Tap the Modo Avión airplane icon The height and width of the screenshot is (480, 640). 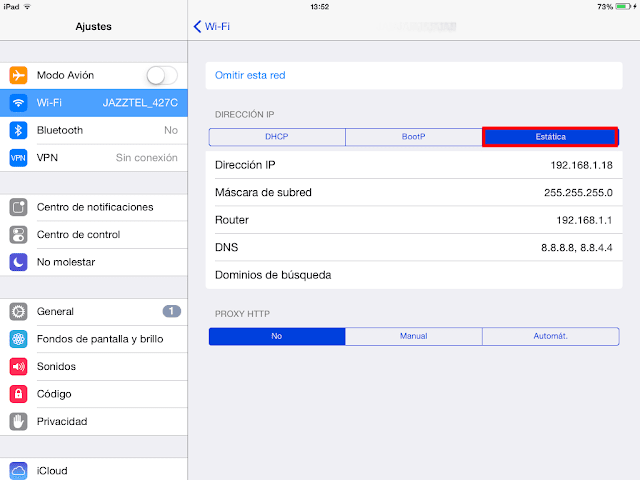tap(18, 75)
